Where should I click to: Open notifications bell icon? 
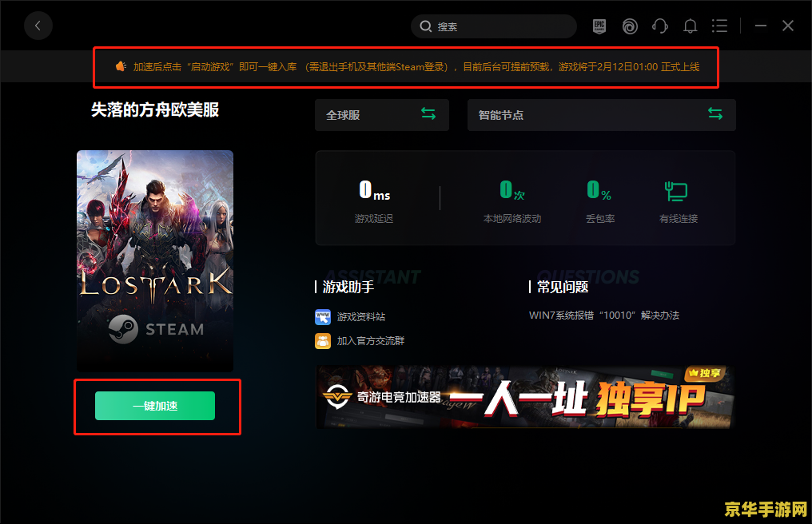[690, 26]
